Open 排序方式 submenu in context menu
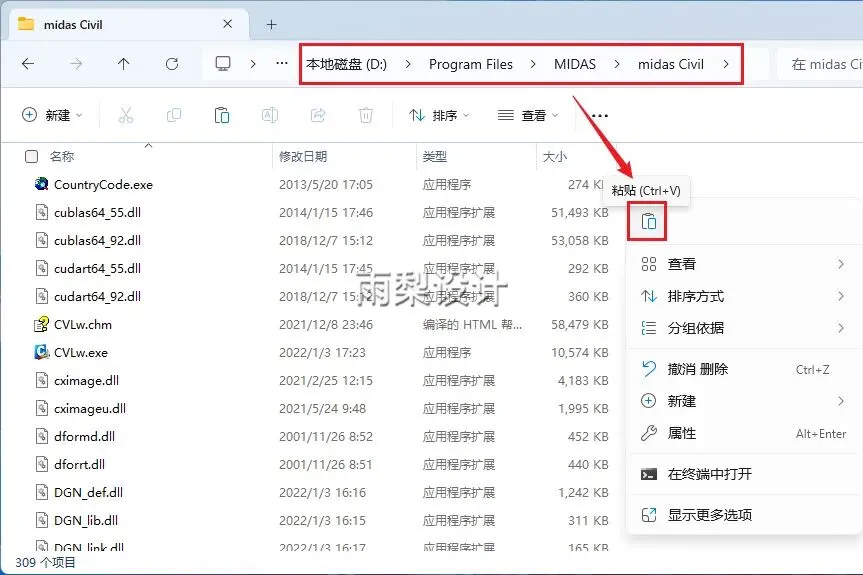This screenshot has width=863, height=575. (x=744, y=296)
